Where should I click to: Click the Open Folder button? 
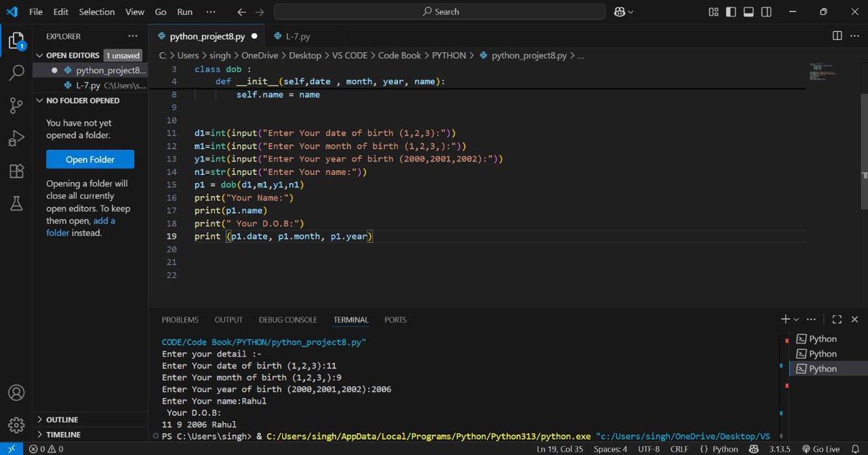pos(90,160)
